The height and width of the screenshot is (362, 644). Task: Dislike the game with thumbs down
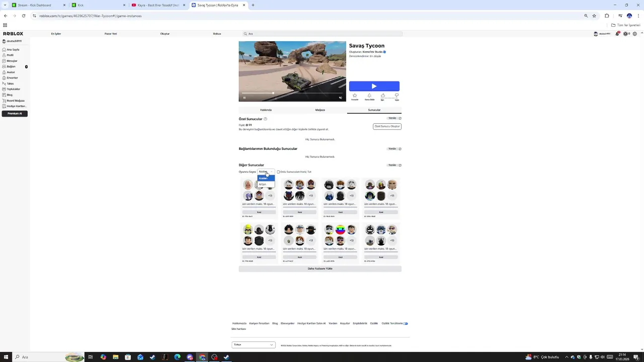tap(396, 96)
